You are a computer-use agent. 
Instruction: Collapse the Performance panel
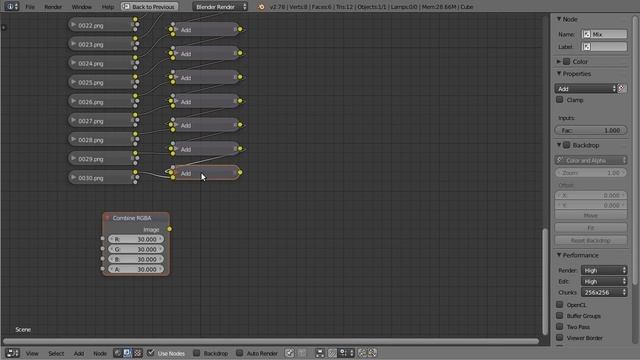click(559, 255)
